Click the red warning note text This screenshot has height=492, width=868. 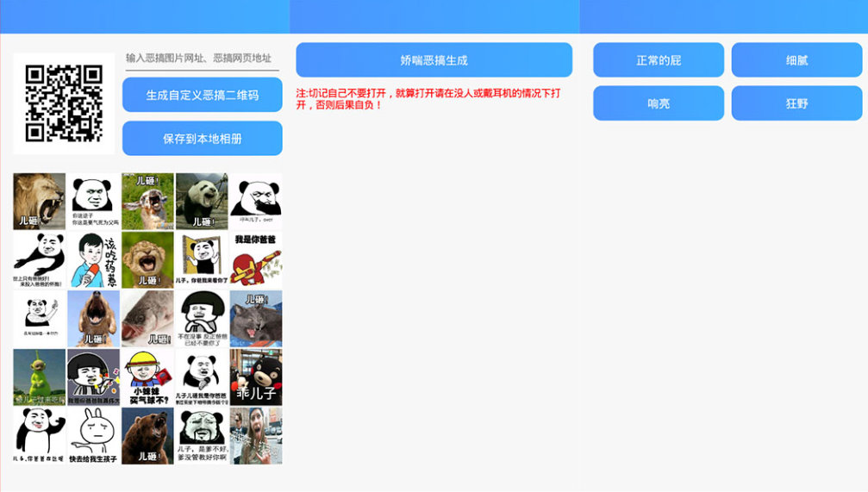coord(428,98)
